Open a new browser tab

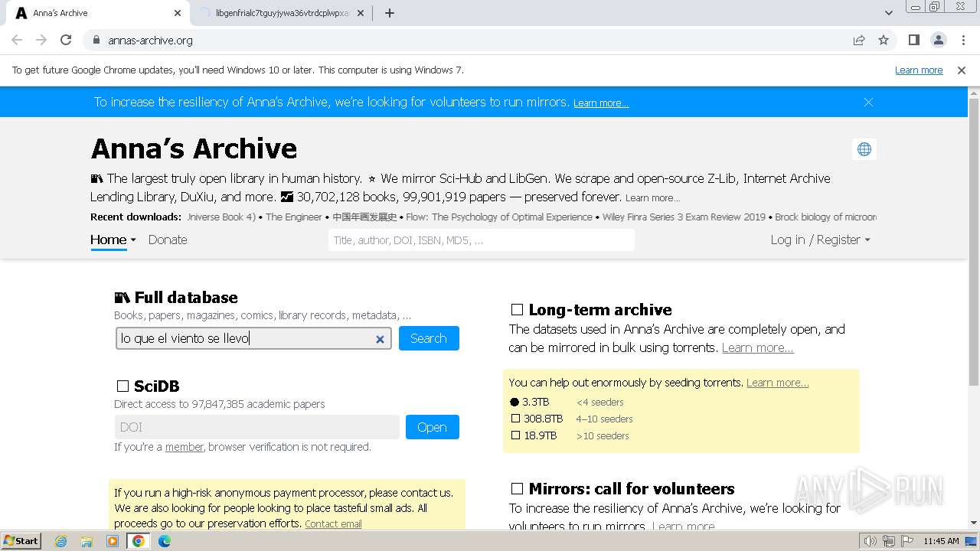(389, 13)
